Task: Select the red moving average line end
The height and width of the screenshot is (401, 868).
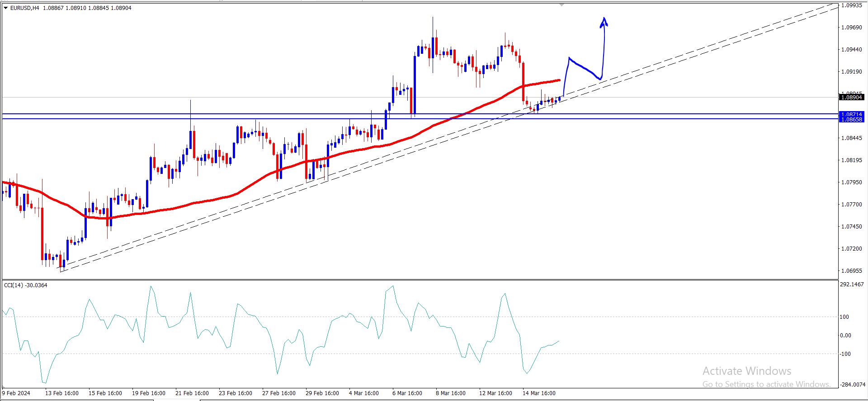Action: (559, 80)
